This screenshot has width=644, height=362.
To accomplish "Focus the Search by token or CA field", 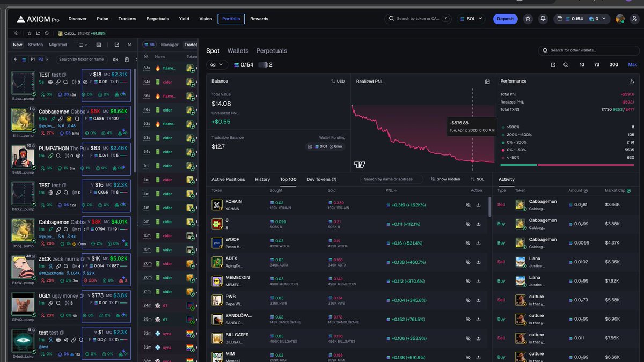I will point(418,19).
